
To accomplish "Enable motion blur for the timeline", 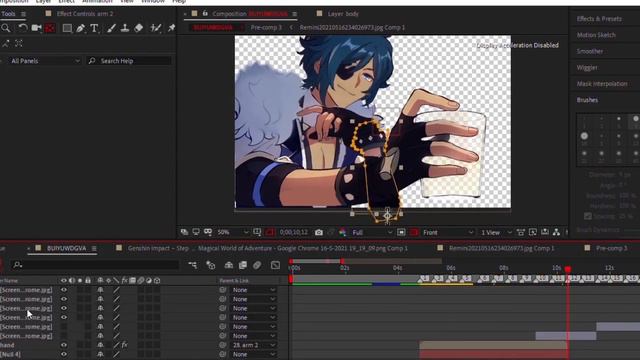I will click(257, 265).
